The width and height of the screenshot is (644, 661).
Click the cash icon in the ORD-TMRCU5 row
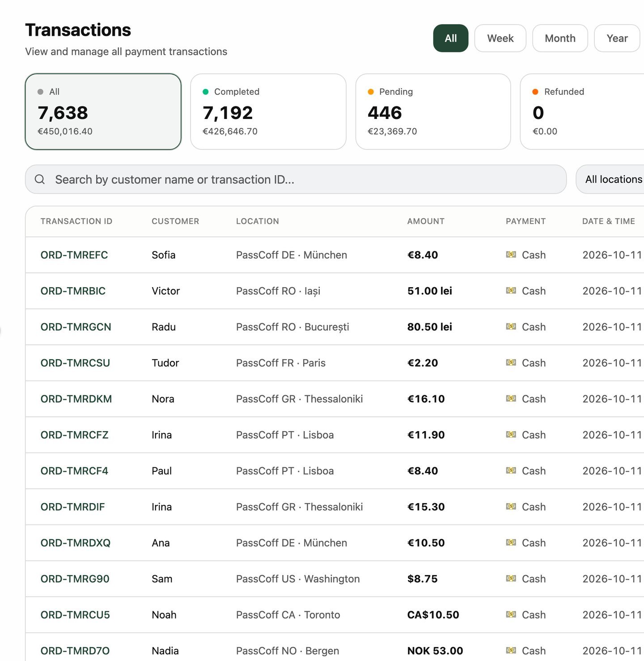[x=511, y=614]
